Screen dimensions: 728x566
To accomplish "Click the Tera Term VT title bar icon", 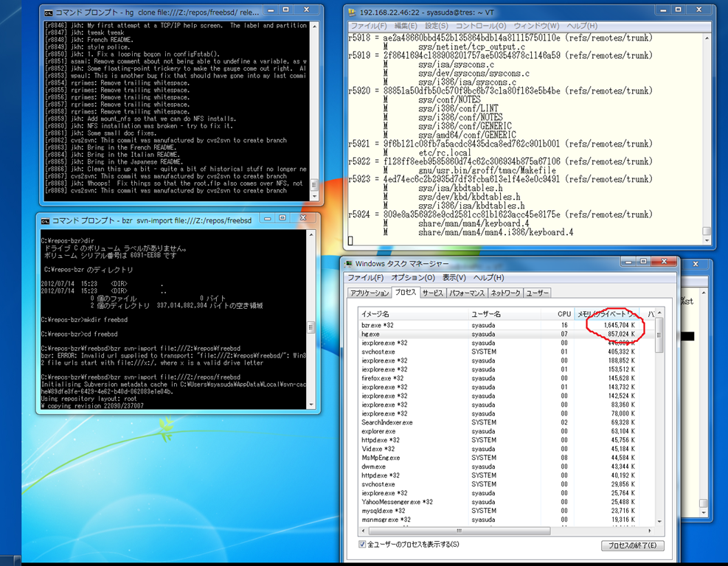I will (x=353, y=13).
